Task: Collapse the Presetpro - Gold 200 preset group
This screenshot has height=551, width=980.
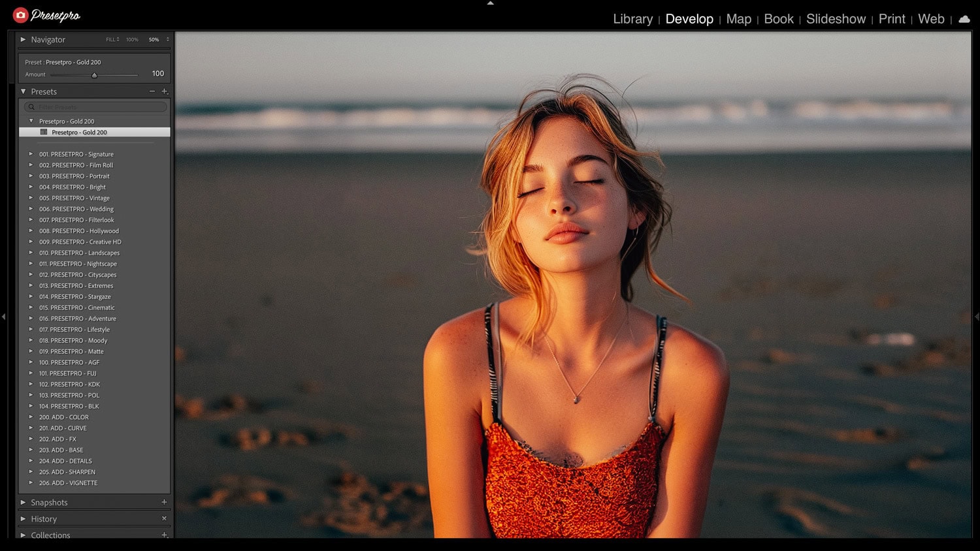Action: click(x=31, y=120)
